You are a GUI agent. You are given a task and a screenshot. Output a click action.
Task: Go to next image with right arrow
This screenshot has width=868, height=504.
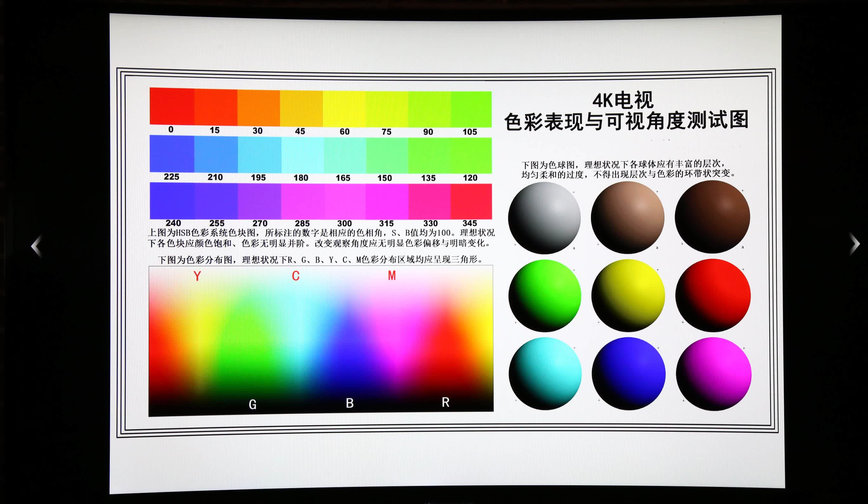pyautogui.click(x=855, y=244)
